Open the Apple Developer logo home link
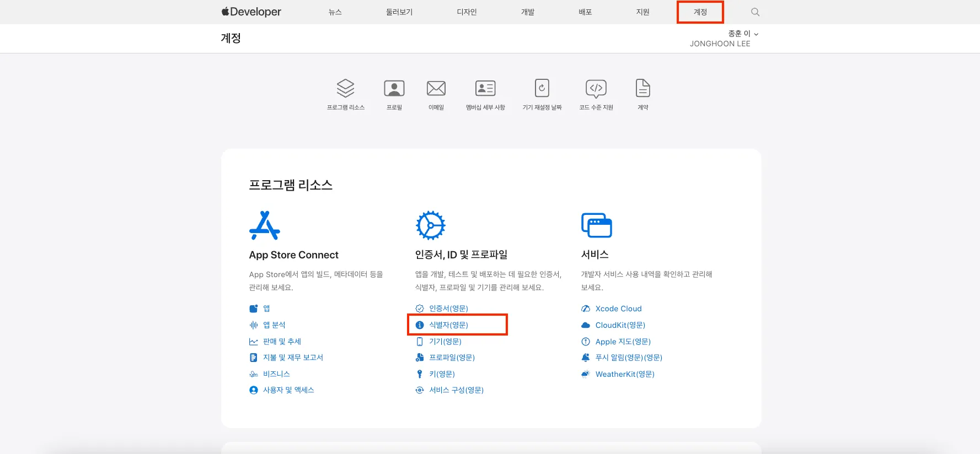The image size is (980, 454). coord(251,12)
